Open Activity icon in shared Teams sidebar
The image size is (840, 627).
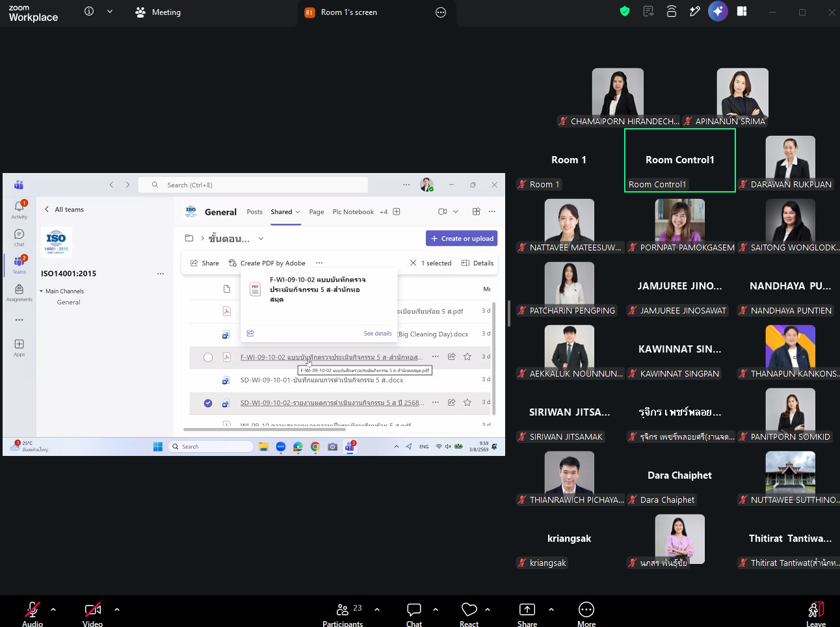[20, 209]
